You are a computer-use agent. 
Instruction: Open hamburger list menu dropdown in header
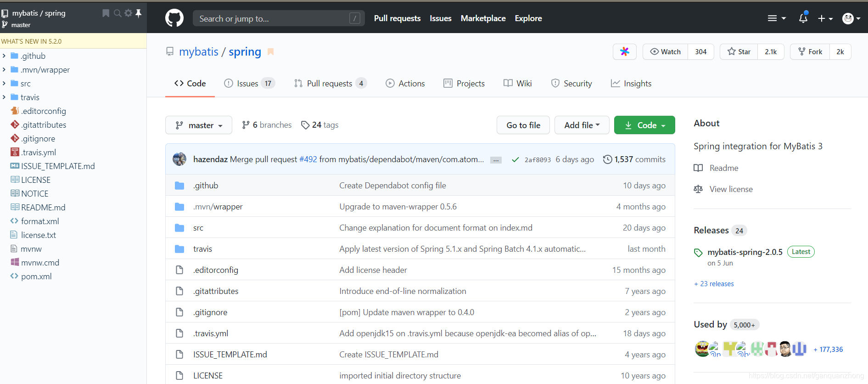click(777, 18)
